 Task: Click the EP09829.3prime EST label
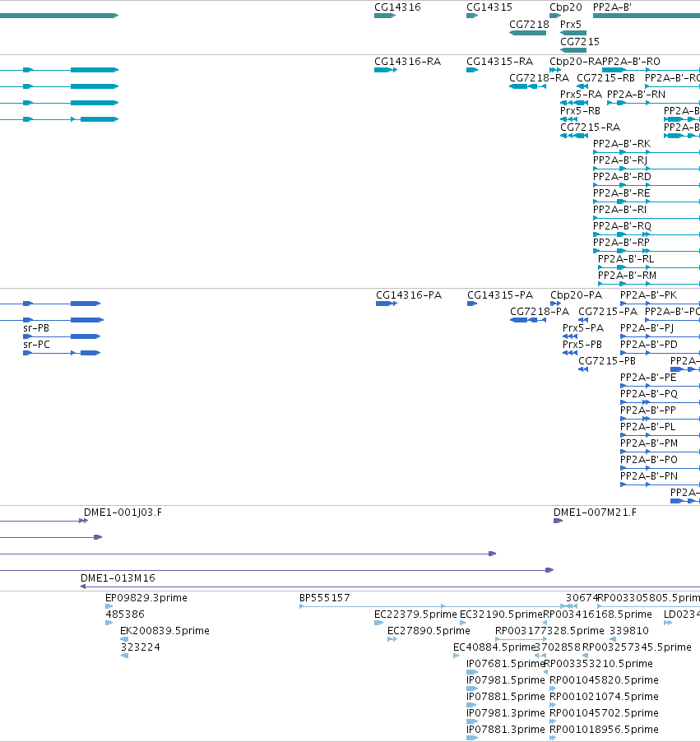point(146,598)
